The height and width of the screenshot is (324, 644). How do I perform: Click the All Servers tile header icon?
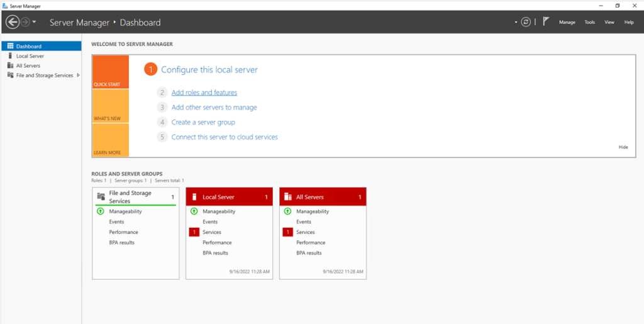click(x=288, y=197)
